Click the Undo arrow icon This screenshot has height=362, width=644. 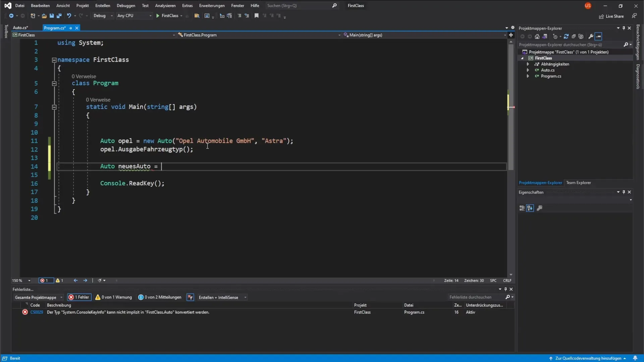pyautogui.click(x=69, y=16)
